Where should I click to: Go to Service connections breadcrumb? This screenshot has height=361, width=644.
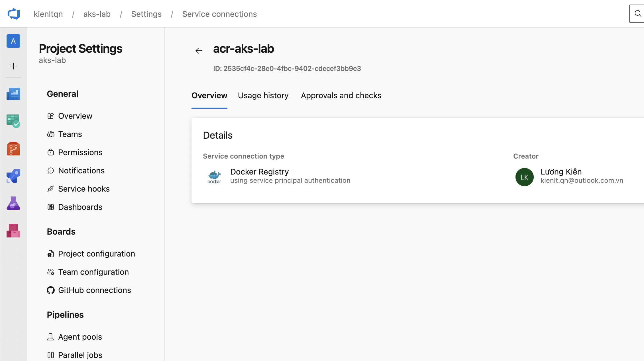pyautogui.click(x=220, y=14)
